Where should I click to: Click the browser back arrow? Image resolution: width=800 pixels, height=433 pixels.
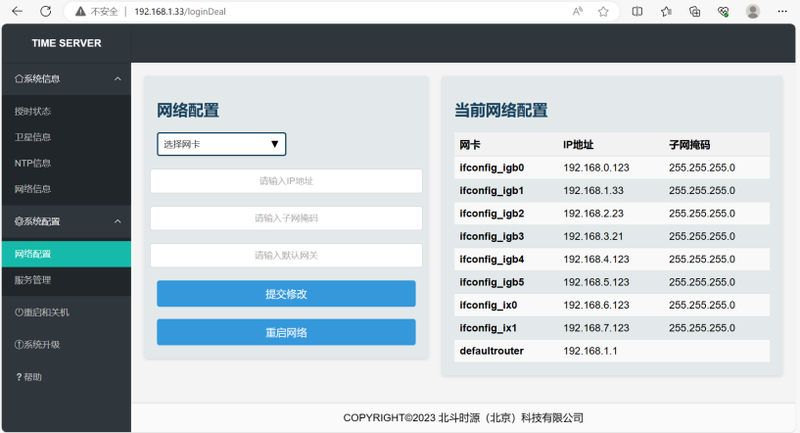tap(18, 12)
